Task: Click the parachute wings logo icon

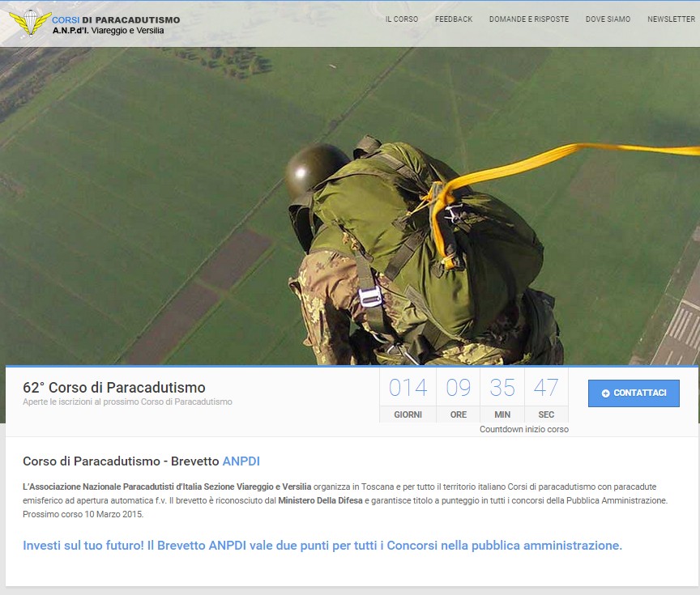Action: 30,22
